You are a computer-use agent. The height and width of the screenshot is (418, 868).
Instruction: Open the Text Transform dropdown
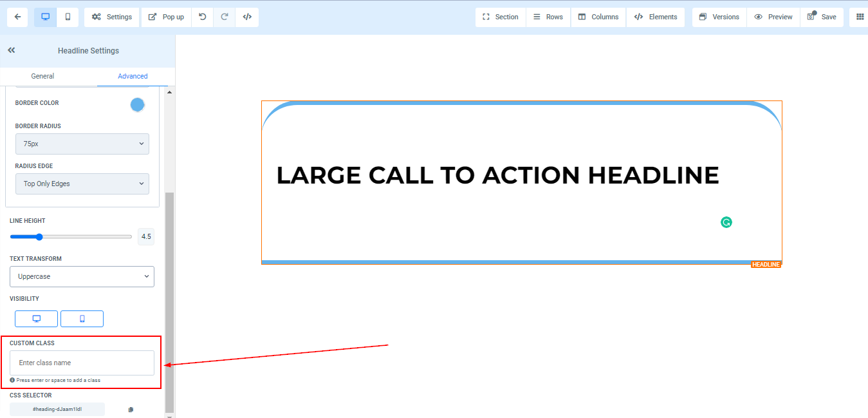click(x=82, y=276)
